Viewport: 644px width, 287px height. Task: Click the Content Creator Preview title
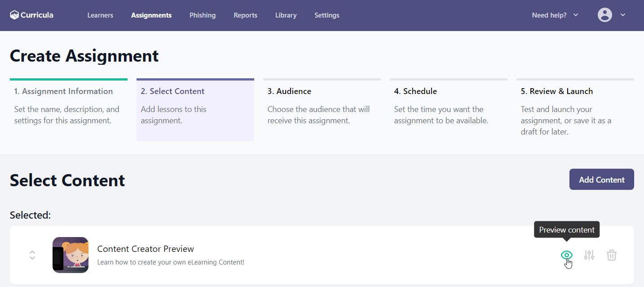[x=146, y=249]
